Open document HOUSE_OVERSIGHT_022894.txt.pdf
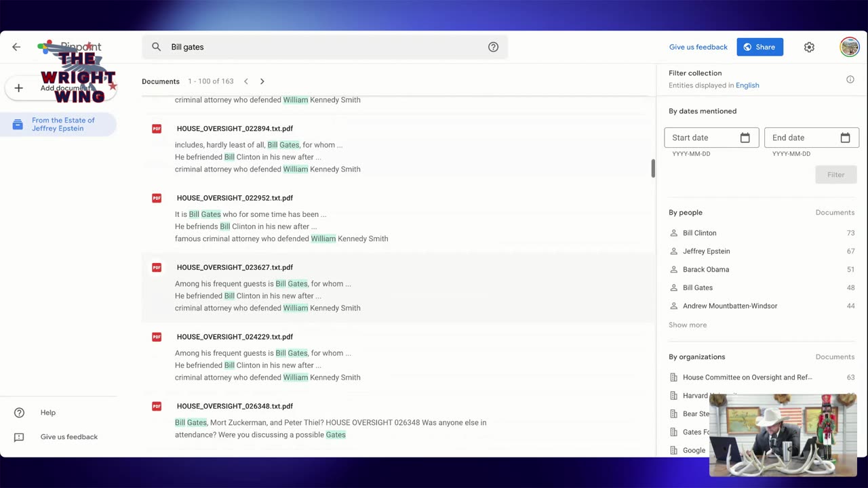Screen dimensions: 868x488 (x=235, y=129)
